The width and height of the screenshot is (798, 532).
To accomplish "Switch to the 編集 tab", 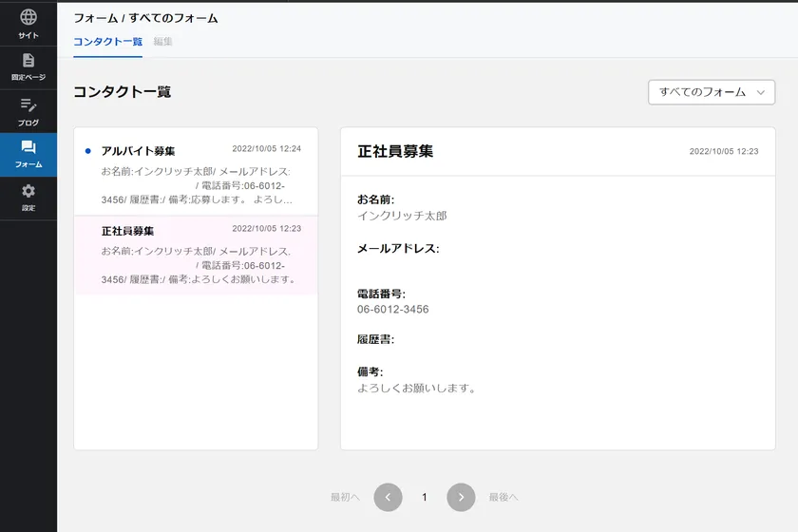I will pos(163,42).
